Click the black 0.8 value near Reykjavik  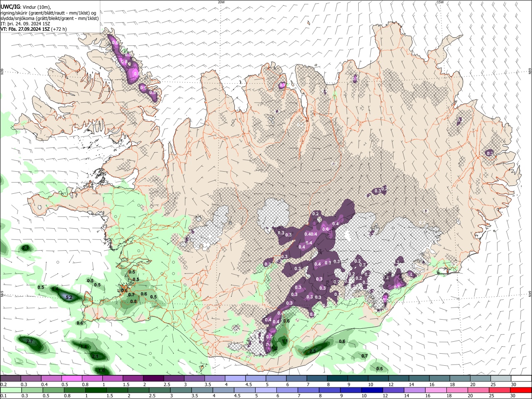coord(133,301)
